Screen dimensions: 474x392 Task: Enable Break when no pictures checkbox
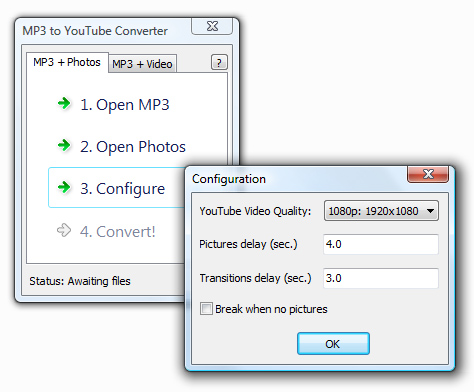point(206,308)
